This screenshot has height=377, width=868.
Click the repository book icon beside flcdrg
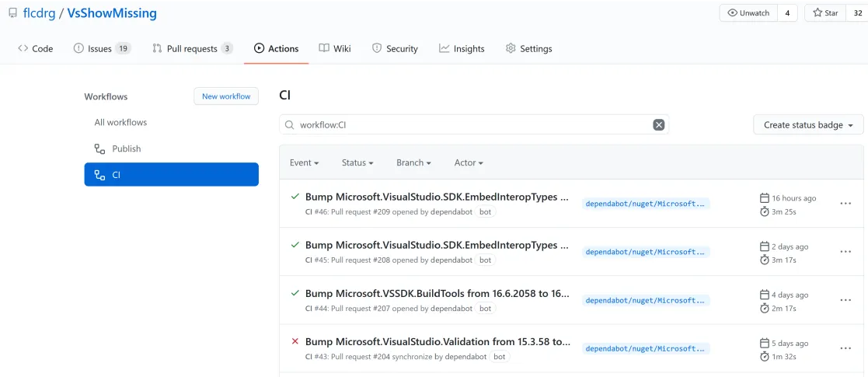point(12,13)
